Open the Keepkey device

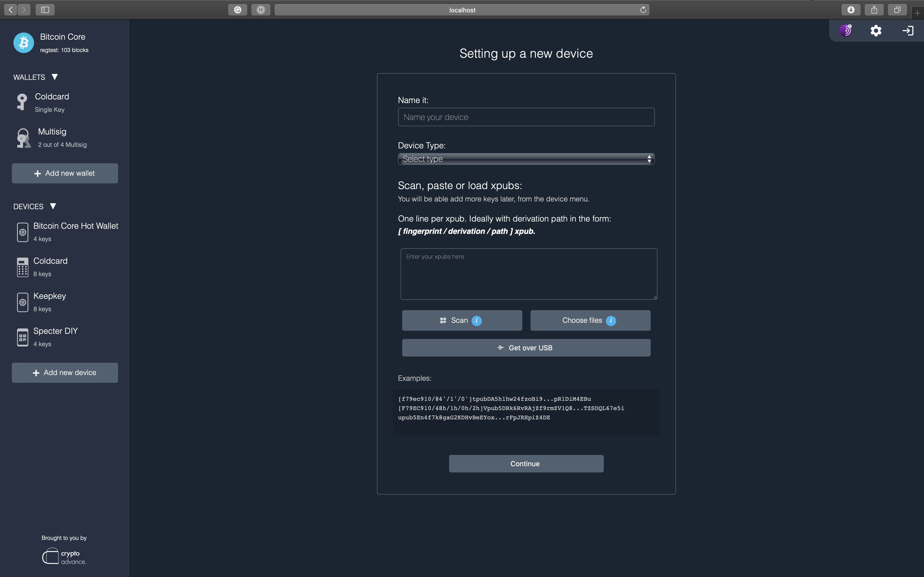click(x=50, y=301)
